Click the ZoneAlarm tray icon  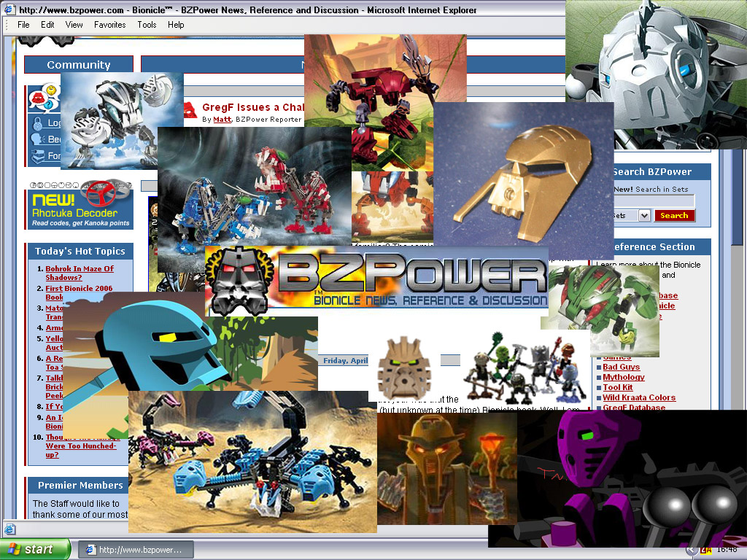pos(706,551)
